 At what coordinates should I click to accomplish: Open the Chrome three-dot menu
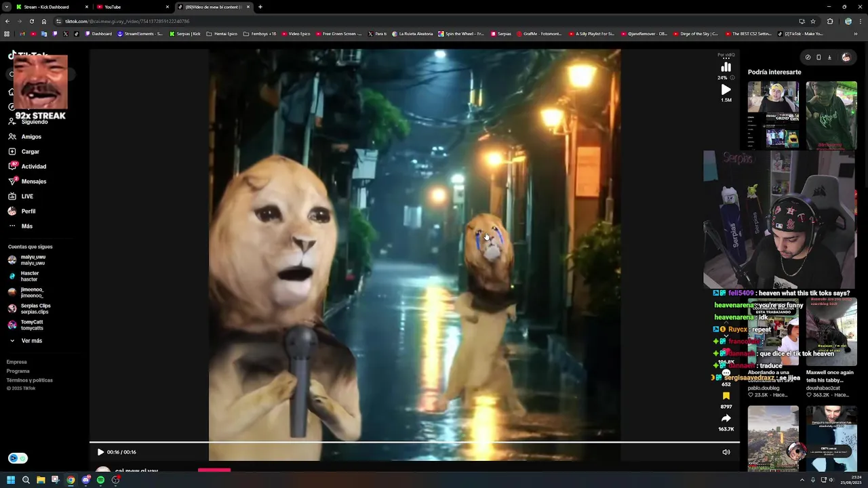click(x=861, y=21)
